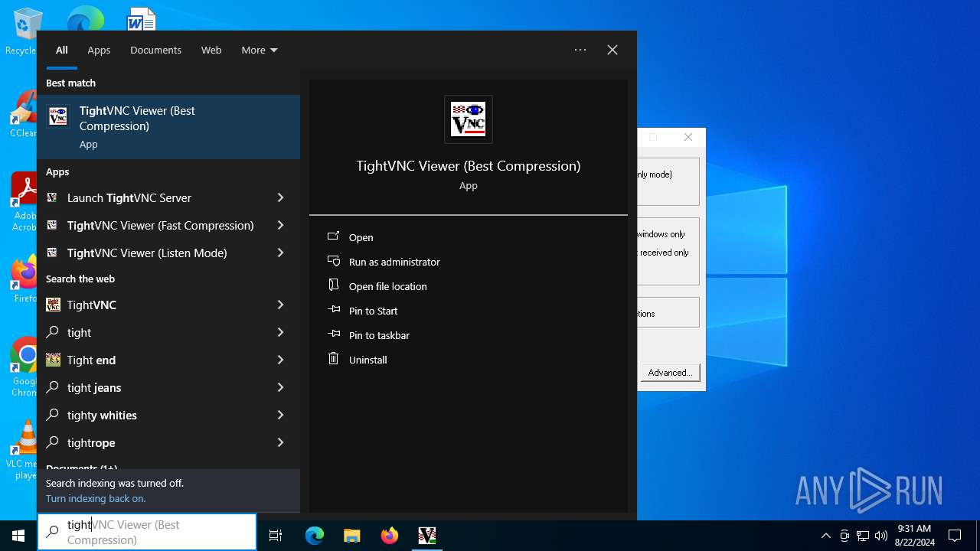
Task: Open File Explorer from the taskbar
Action: pos(351,536)
